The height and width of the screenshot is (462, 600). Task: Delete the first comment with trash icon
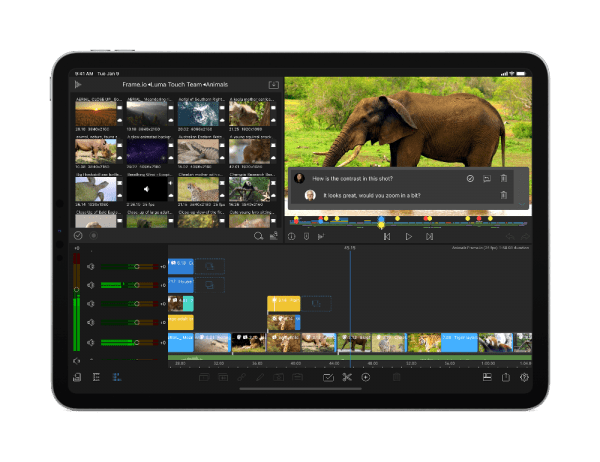(x=504, y=178)
